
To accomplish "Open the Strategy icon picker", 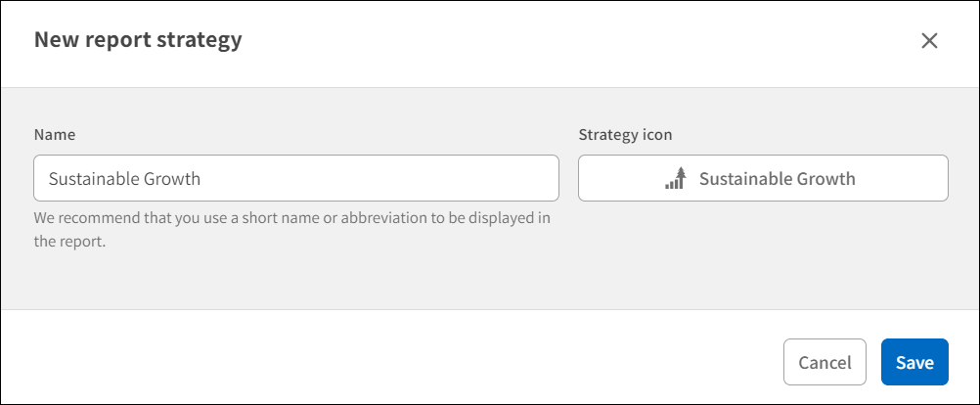I will pos(763,178).
